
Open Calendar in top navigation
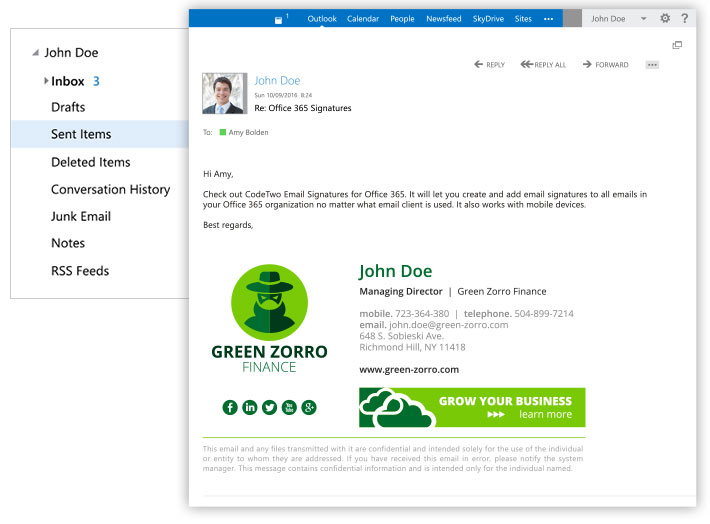click(x=363, y=19)
